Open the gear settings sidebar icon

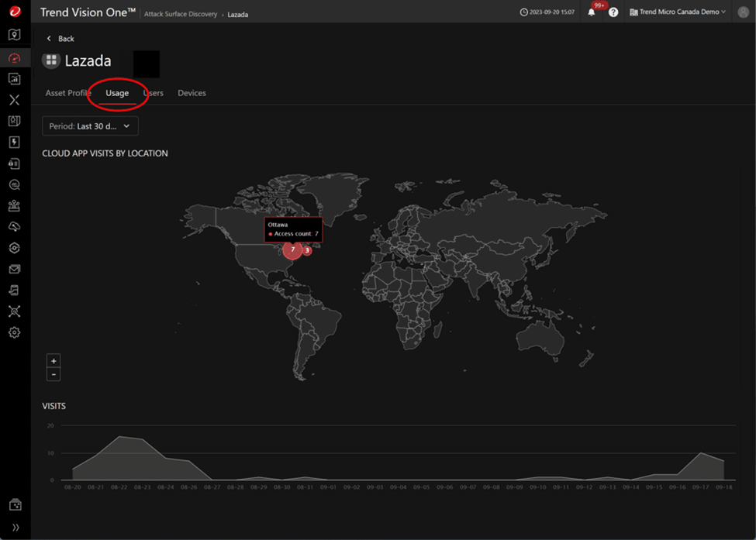[x=15, y=332]
